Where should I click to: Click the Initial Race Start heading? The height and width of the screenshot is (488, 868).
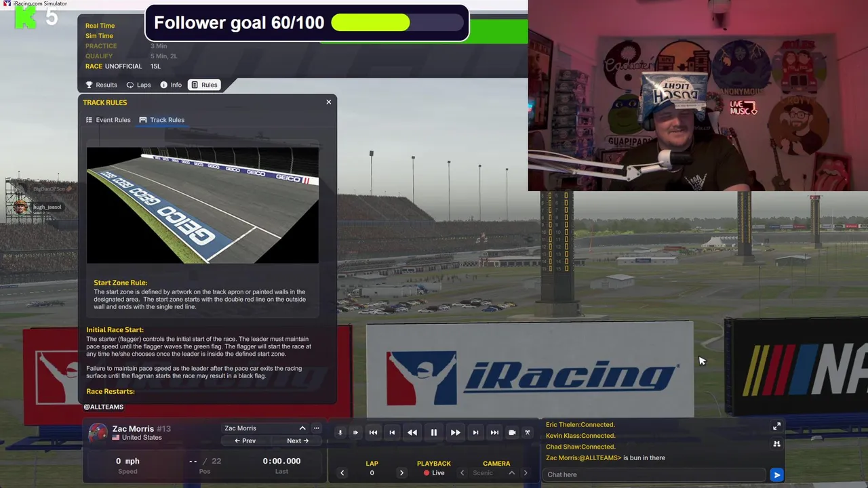pos(115,330)
